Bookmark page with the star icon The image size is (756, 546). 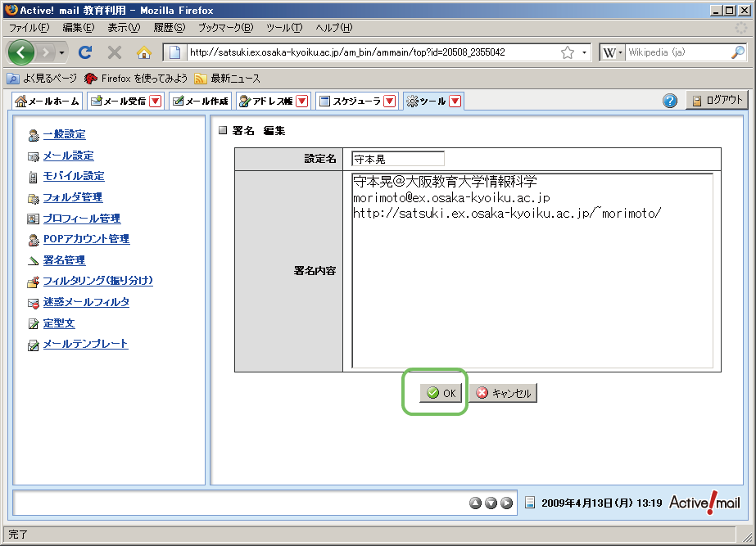(567, 52)
